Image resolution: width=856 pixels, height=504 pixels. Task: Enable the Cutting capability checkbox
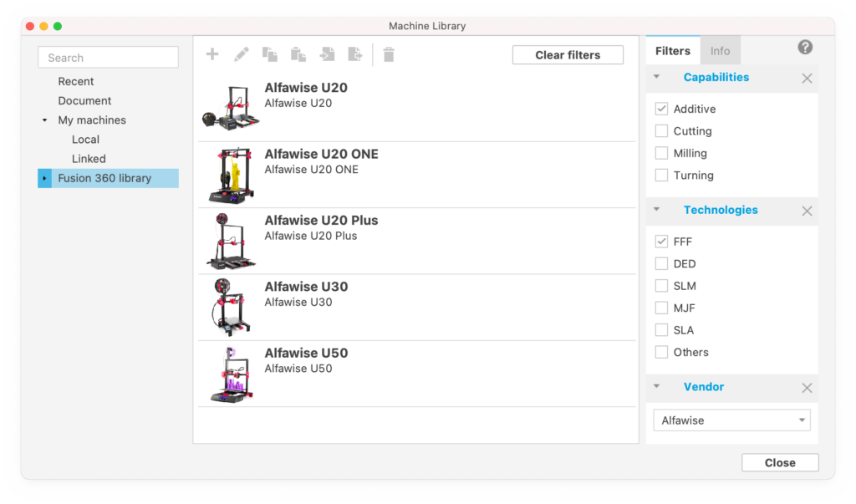(x=661, y=131)
